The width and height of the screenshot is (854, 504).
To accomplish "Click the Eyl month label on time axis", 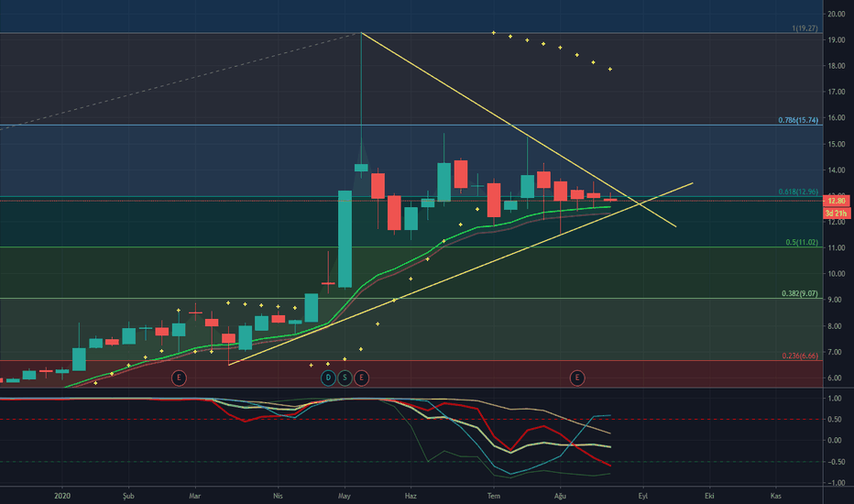I will click(643, 496).
